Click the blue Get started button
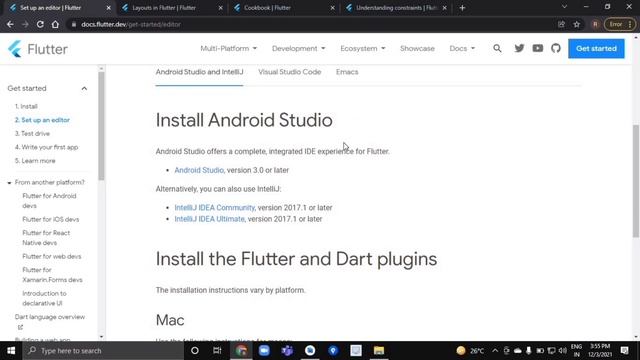This screenshot has width=640, height=360. click(596, 49)
